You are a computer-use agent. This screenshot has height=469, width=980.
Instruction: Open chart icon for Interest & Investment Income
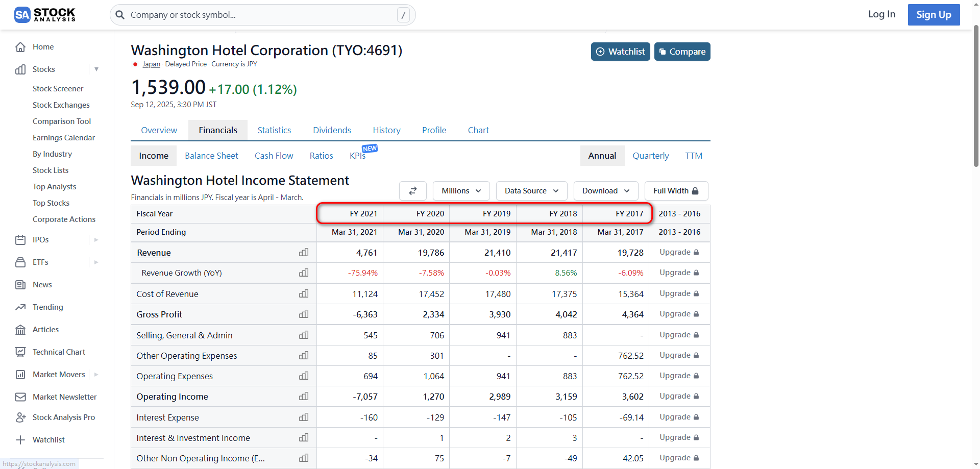[x=304, y=437]
